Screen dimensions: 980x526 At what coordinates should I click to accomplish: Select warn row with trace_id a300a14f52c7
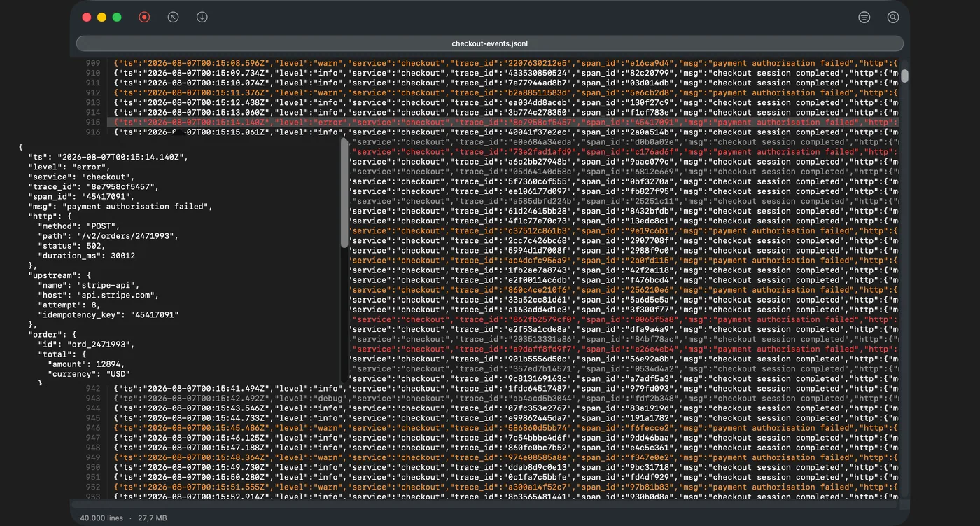[505, 487]
